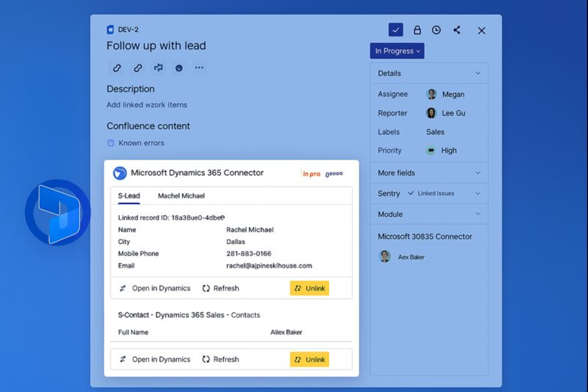
Task: Unlink the S-Lead record
Action: pyautogui.click(x=309, y=288)
